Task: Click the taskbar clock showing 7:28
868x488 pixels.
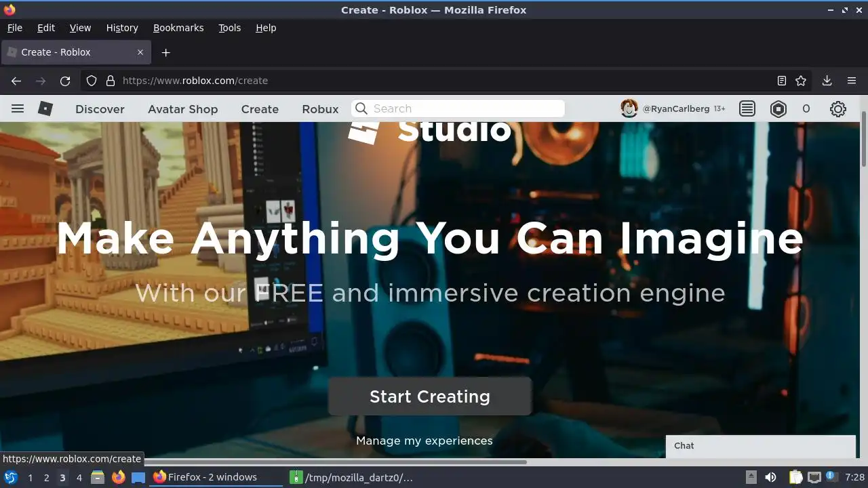Action: pyautogui.click(x=854, y=477)
